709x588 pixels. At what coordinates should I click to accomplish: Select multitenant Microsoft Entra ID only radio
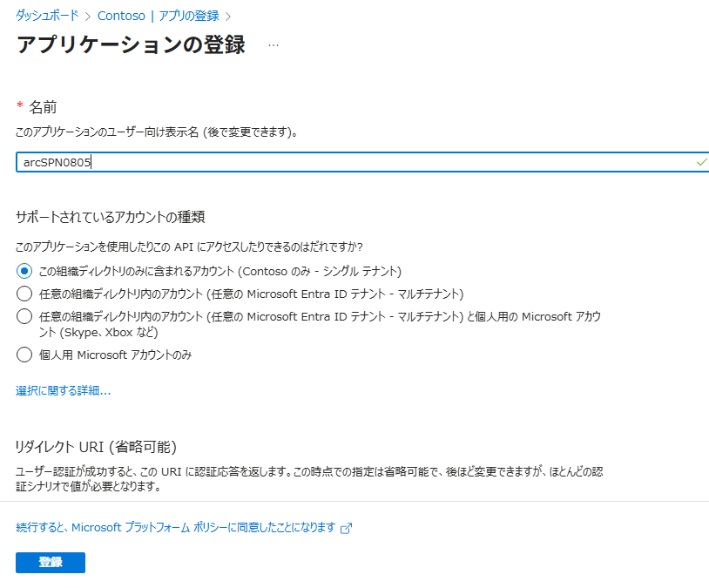point(24,294)
